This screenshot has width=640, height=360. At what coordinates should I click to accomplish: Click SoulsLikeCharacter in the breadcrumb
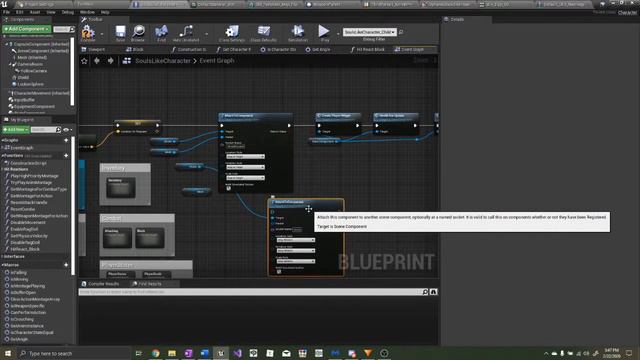tap(163, 61)
